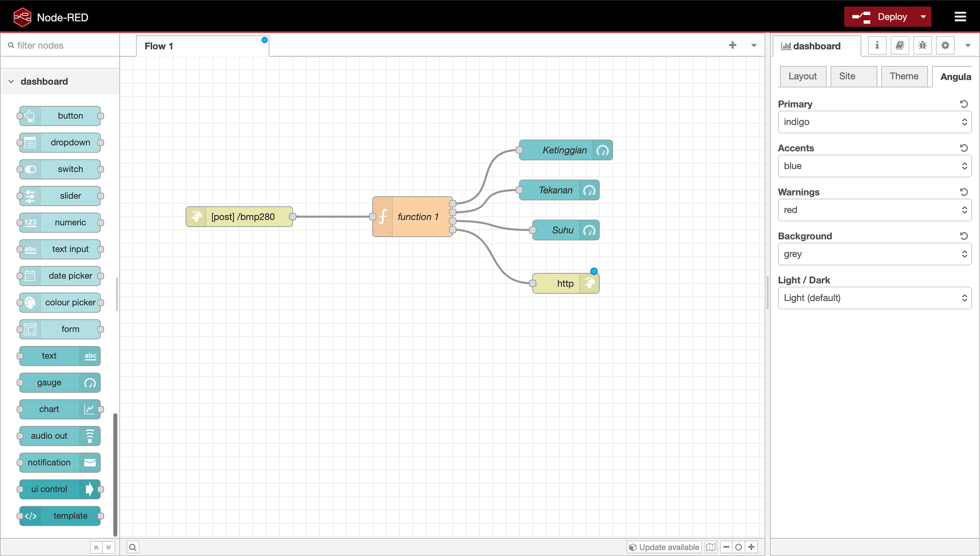Open the Deploy options dropdown arrow

tap(923, 17)
